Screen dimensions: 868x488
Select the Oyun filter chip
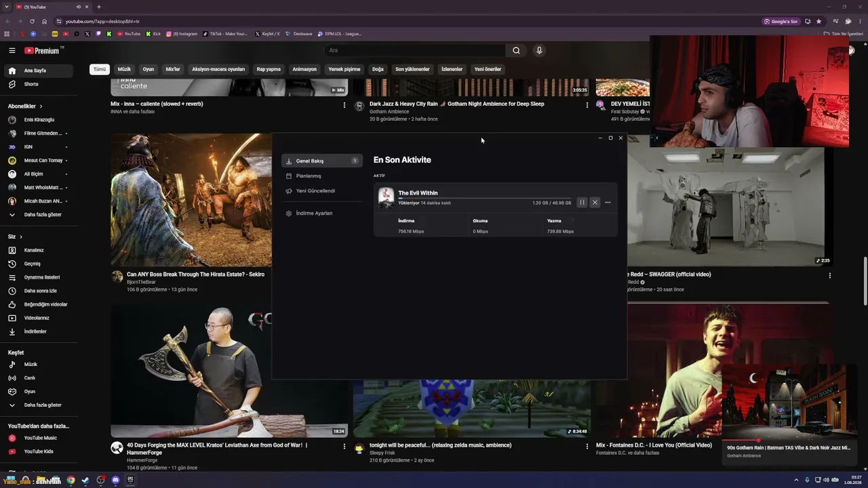click(149, 69)
